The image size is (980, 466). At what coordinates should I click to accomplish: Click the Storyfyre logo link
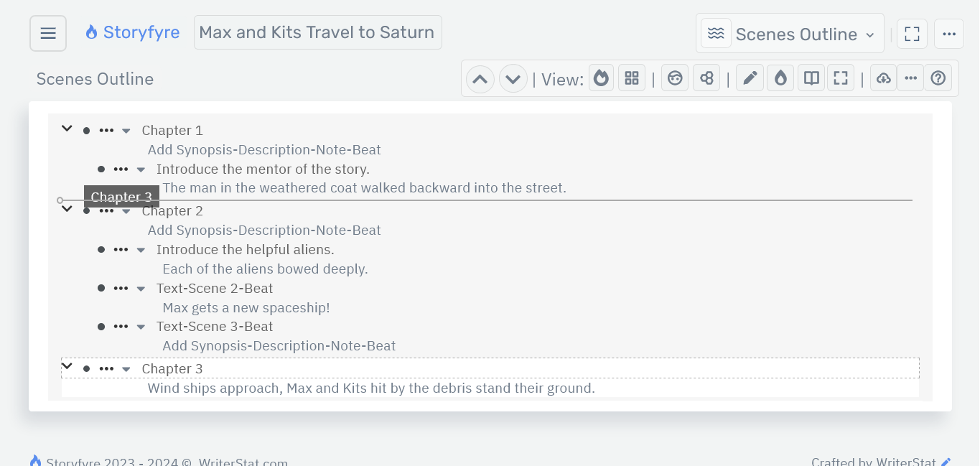click(133, 32)
